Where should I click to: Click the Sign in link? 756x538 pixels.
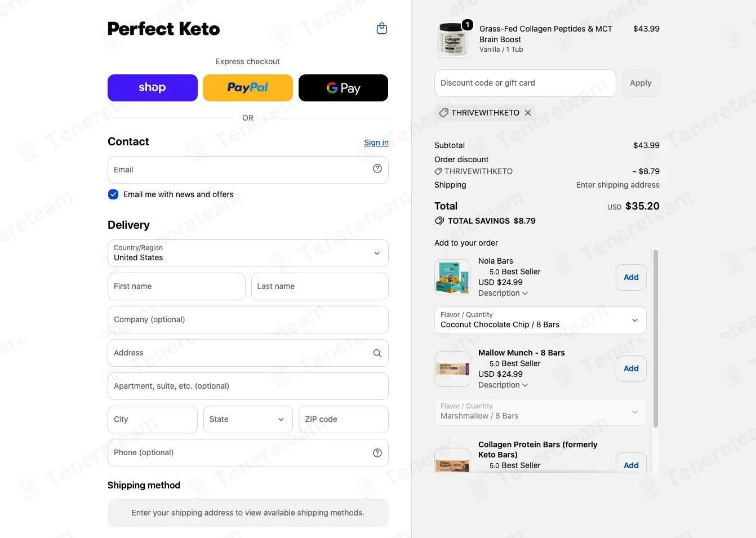pyautogui.click(x=376, y=143)
